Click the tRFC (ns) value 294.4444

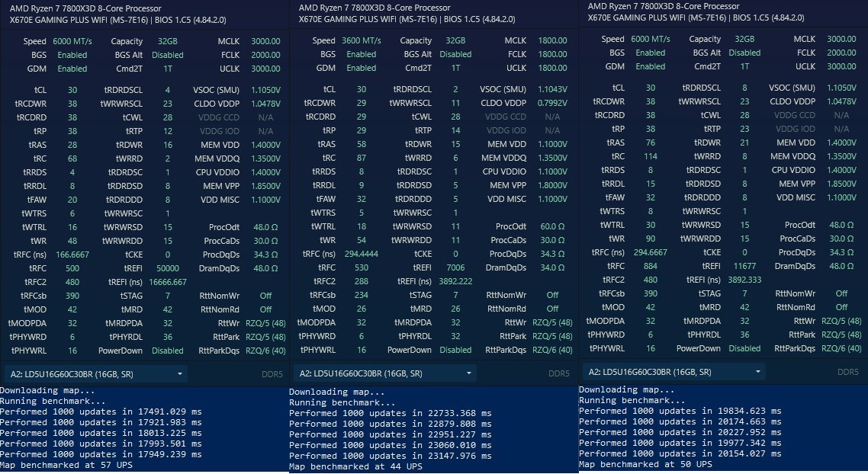[x=362, y=255]
